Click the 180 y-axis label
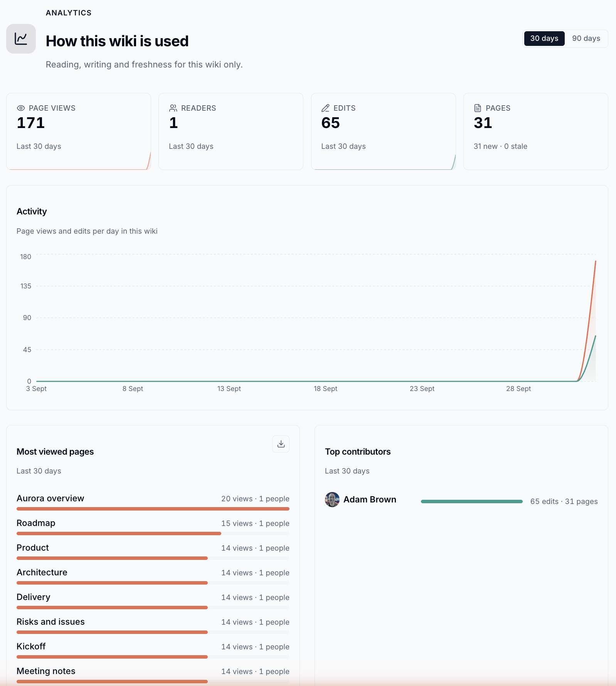 [x=25, y=257]
